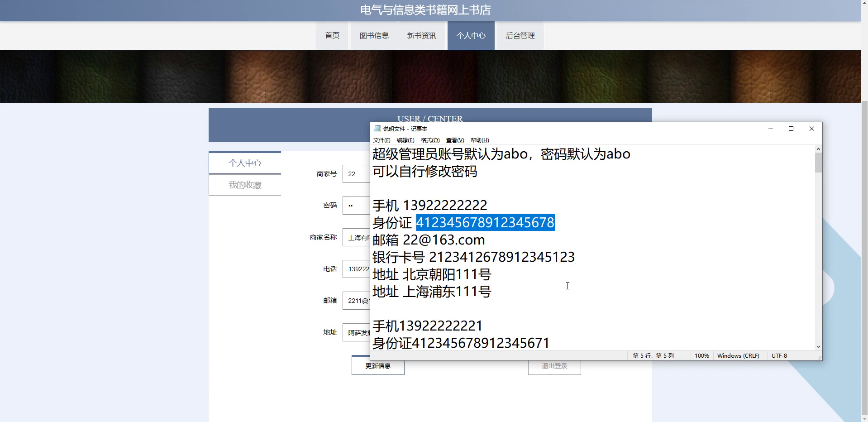Click the leather banner image
This screenshot has height=422, width=868.
click(430, 77)
